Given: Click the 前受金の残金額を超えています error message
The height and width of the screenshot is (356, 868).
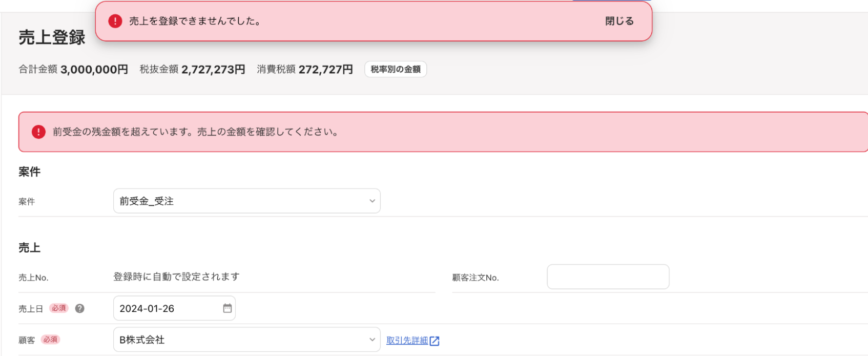Looking at the screenshot, I should (x=196, y=132).
